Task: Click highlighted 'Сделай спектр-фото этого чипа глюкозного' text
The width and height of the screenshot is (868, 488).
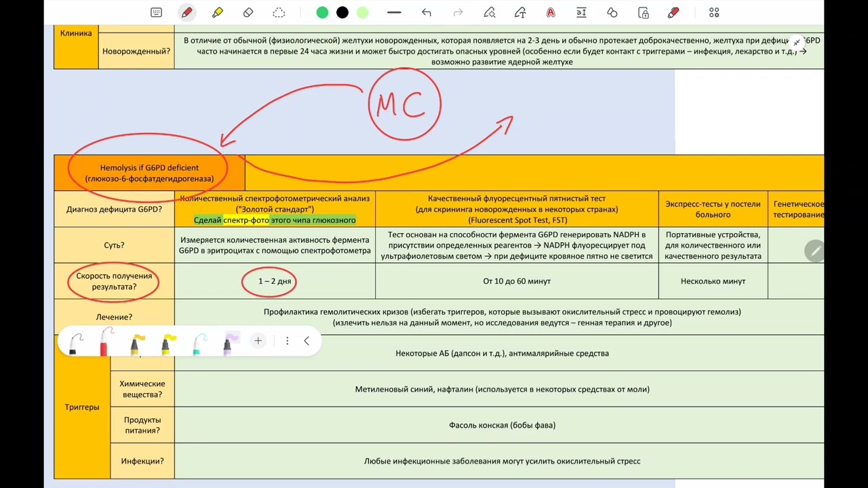Action: (x=275, y=220)
